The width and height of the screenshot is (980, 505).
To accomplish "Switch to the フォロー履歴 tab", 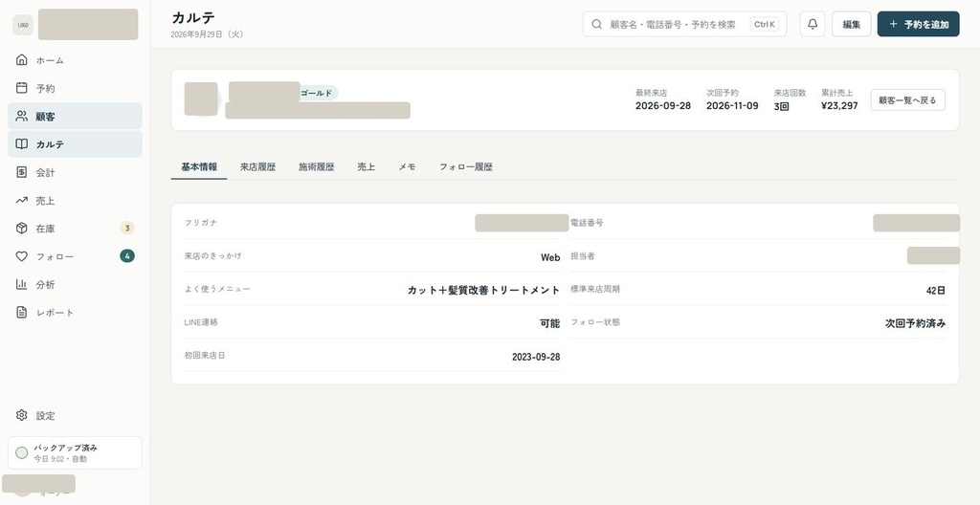I will click(x=466, y=166).
